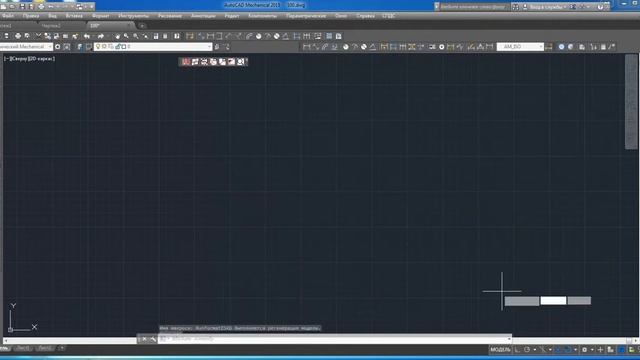
Task: Click the command line wrench customize icon
Action: pos(153,339)
